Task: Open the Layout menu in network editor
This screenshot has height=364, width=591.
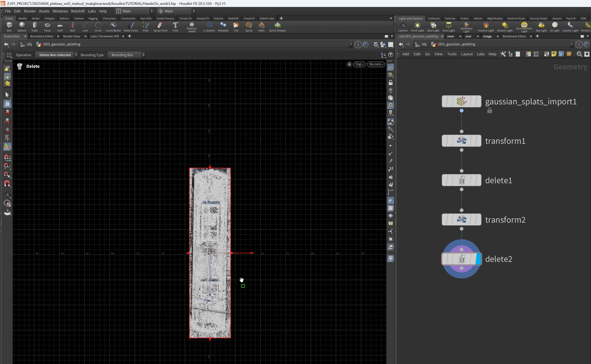Action: (x=466, y=54)
